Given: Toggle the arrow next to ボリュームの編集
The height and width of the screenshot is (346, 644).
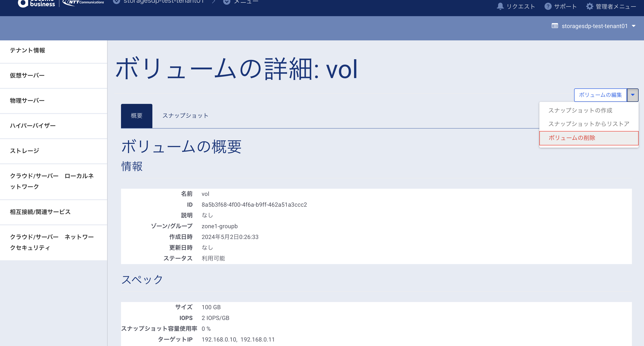Looking at the screenshot, I should click(x=633, y=95).
